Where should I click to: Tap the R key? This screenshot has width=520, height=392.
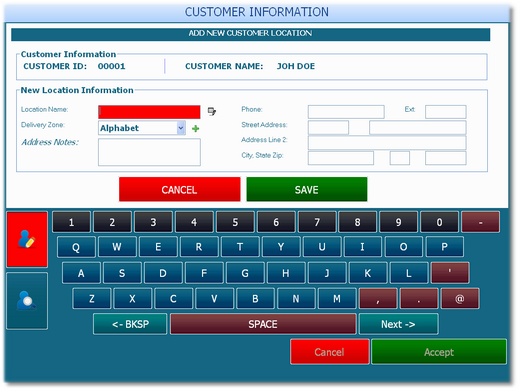point(199,247)
